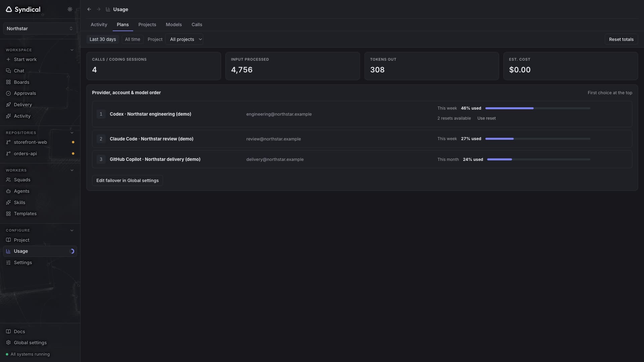Click the Templates grid icon
Image resolution: width=644 pixels, height=362 pixels.
pyautogui.click(x=8, y=214)
